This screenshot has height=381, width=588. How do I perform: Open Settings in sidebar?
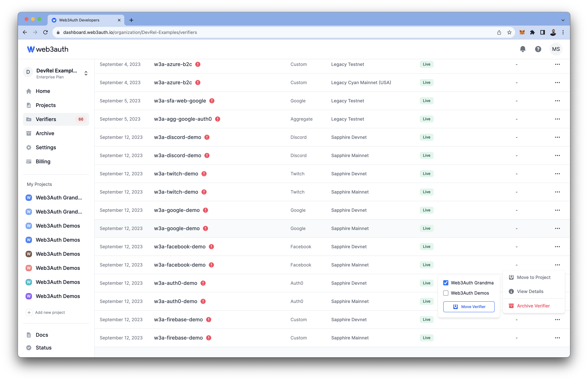(56, 147)
